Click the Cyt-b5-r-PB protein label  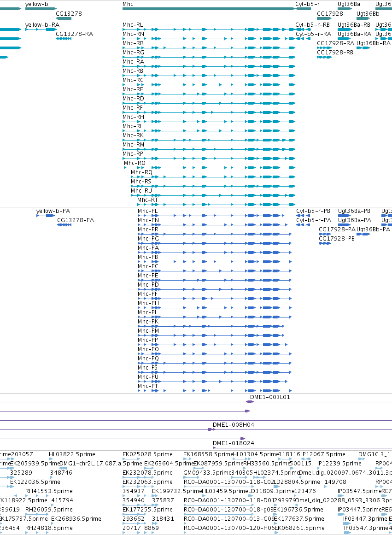coord(313,211)
